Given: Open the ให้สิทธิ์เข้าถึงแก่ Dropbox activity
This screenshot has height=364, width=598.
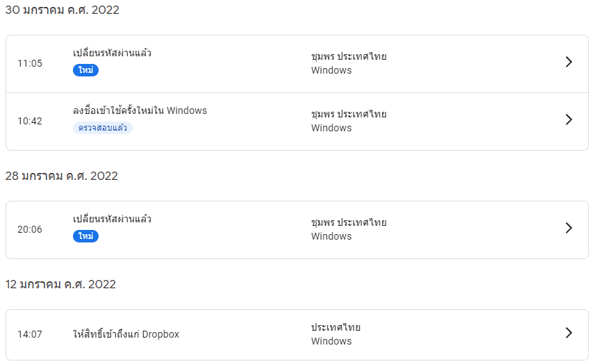Looking at the screenshot, I should point(126,334).
